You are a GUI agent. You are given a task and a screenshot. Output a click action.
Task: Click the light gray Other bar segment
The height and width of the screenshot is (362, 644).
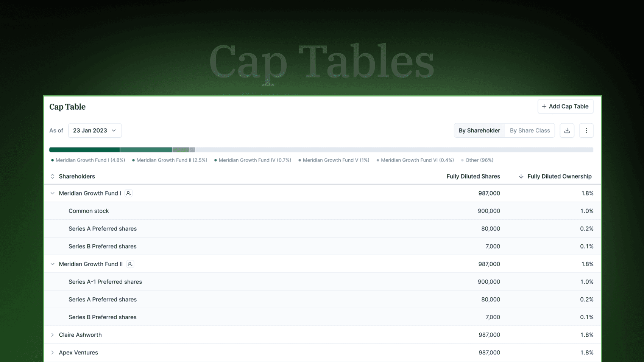[394, 150]
